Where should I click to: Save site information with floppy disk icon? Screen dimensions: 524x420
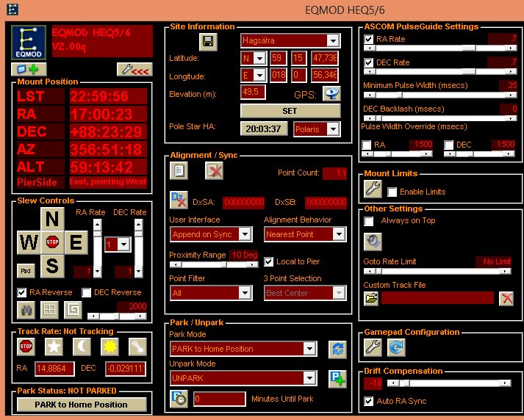point(208,42)
